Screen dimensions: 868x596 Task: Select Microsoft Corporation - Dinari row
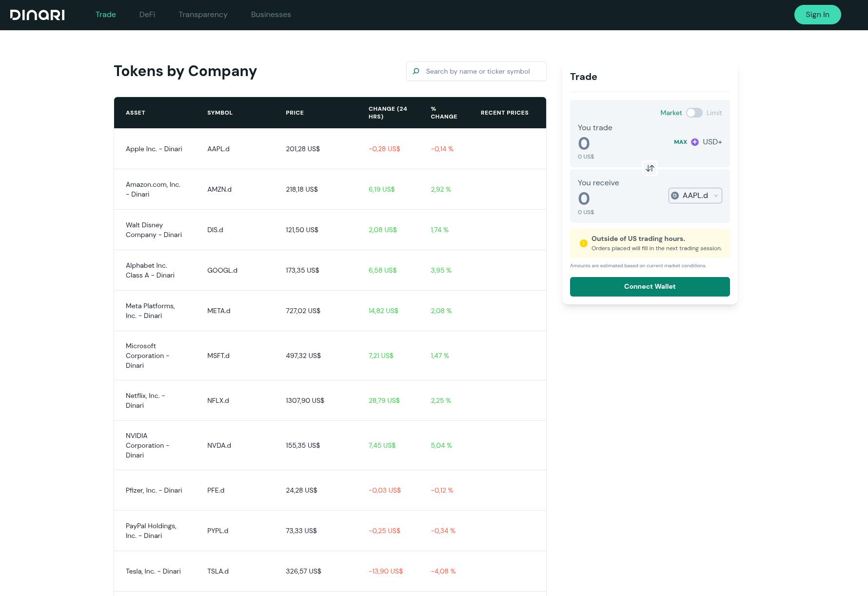pos(330,356)
